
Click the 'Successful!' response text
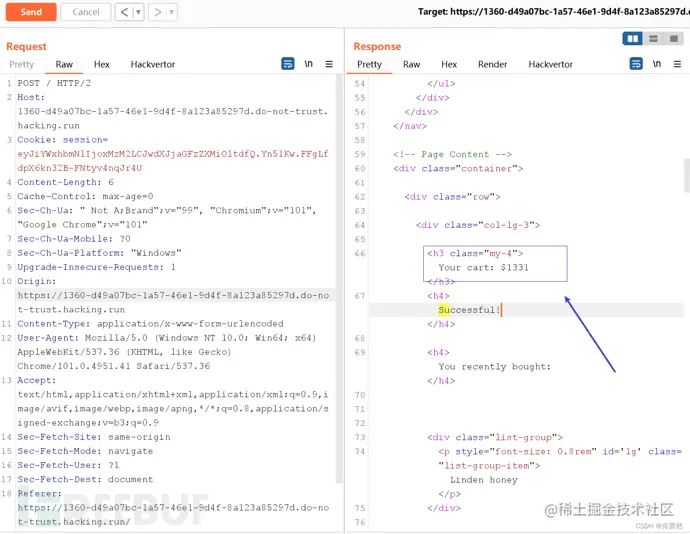(469, 310)
